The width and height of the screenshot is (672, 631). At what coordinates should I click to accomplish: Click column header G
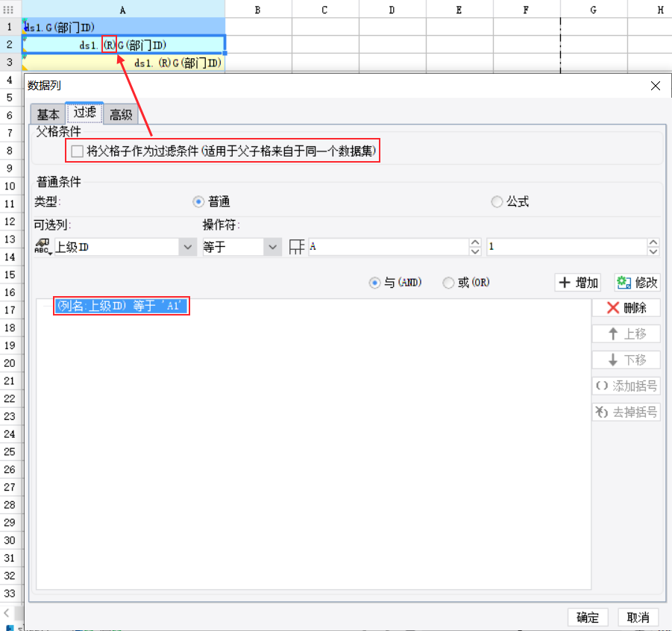[594, 10]
